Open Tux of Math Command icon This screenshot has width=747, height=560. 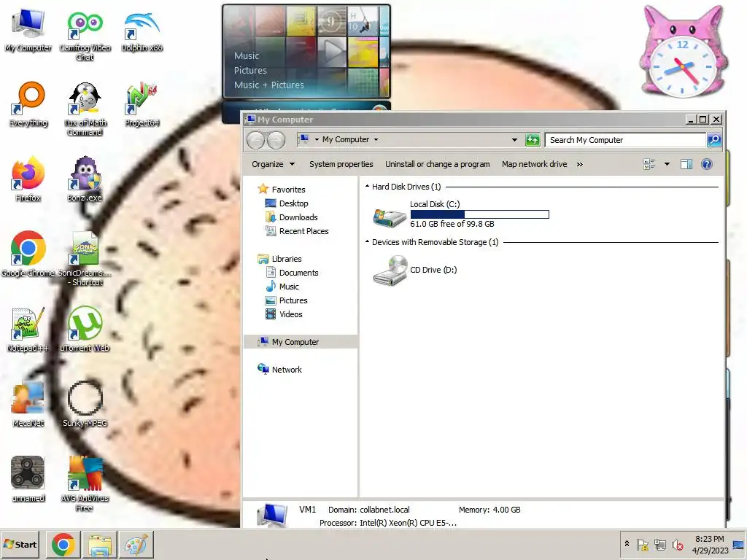click(x=85, y=109)
